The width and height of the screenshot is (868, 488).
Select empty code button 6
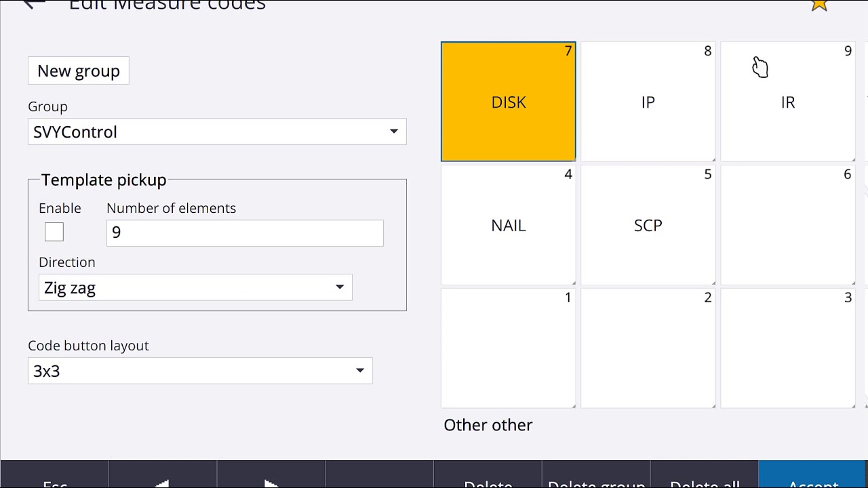[x=788, y=225]
